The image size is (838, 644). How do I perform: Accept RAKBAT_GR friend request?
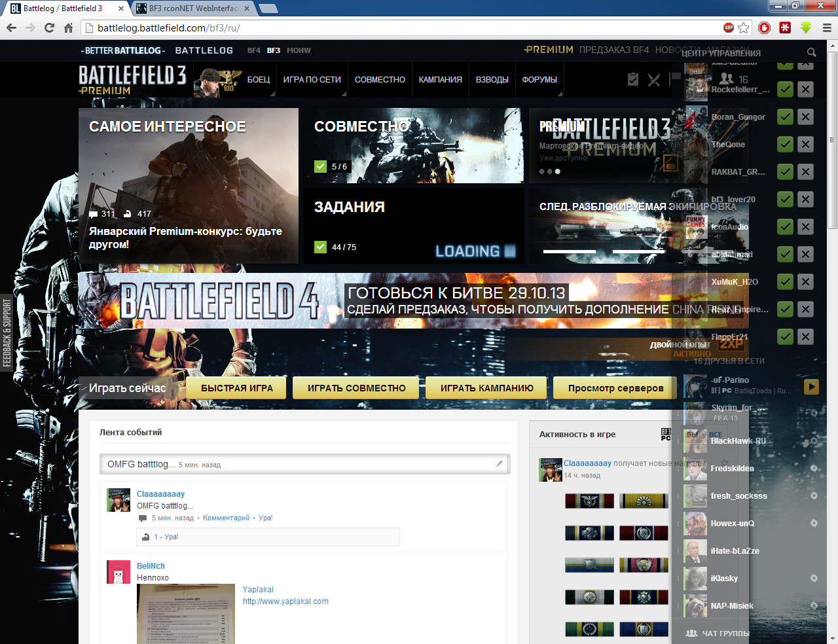click(786, 172)
